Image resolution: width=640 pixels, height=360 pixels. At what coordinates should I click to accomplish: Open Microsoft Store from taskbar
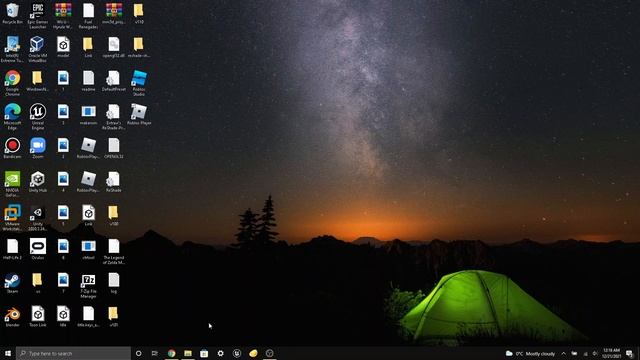point(204,353)
